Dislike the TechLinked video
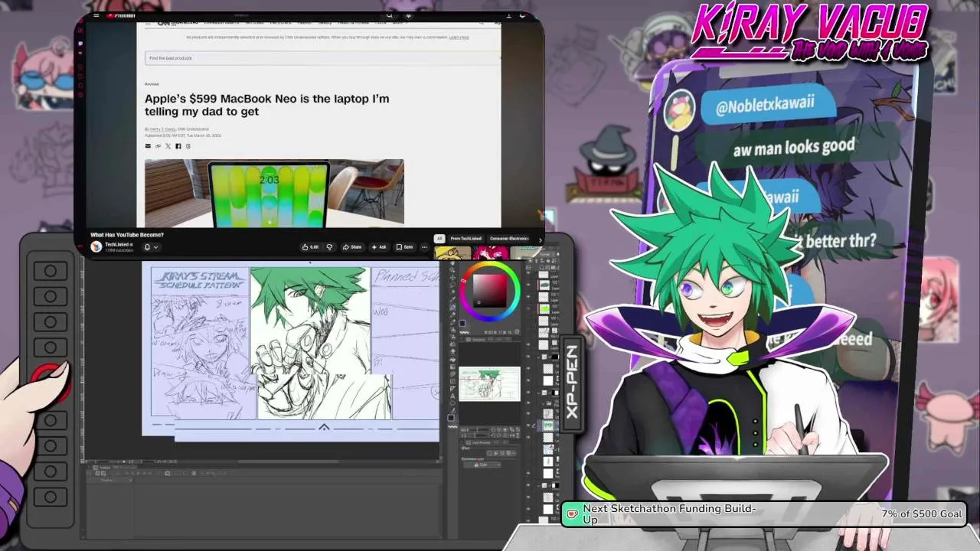The image size is (980, 551). (x=329, y=247)
